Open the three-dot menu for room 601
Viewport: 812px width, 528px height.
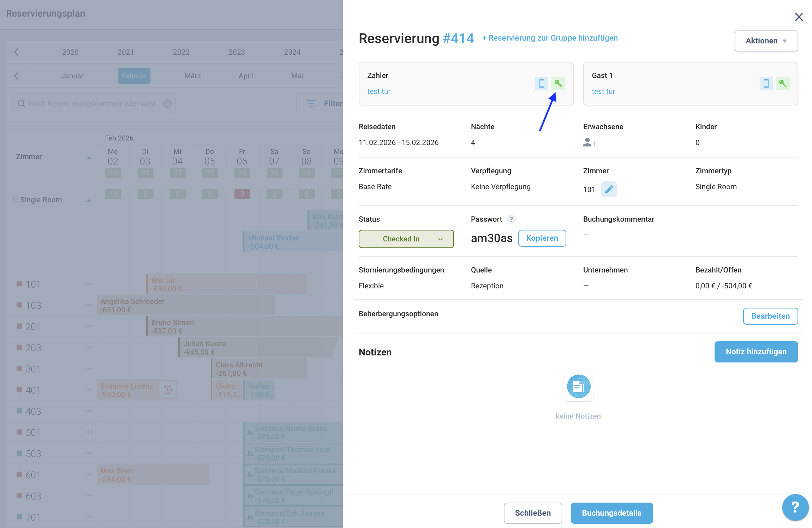pos(88,474)
